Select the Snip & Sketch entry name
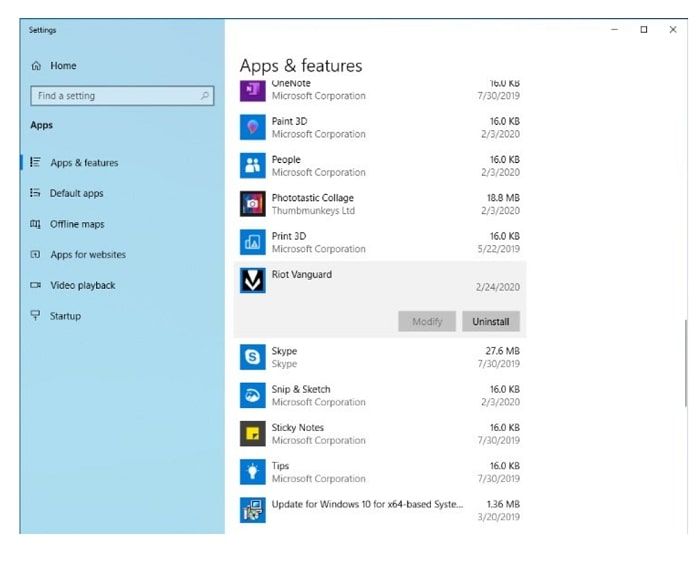This screenshot has height=568, width=700. 301,389
